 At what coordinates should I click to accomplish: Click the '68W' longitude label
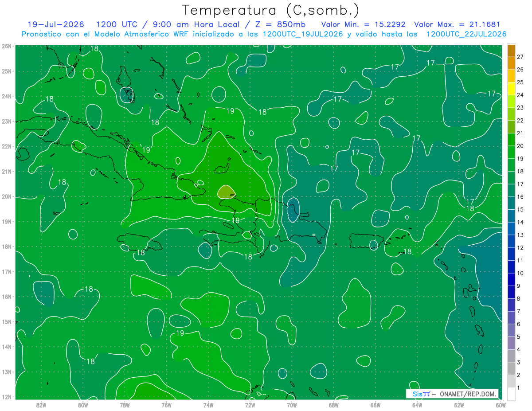[333, 404]
